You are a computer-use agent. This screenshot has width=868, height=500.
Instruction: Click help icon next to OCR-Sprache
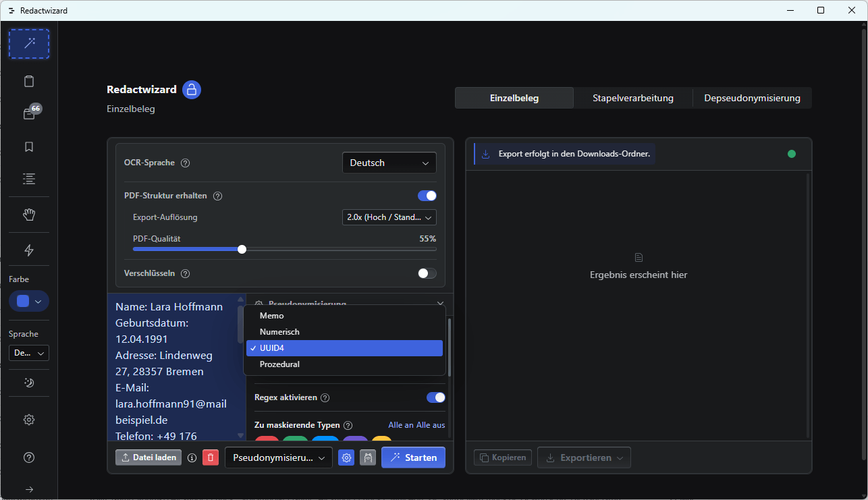point(186,163)
